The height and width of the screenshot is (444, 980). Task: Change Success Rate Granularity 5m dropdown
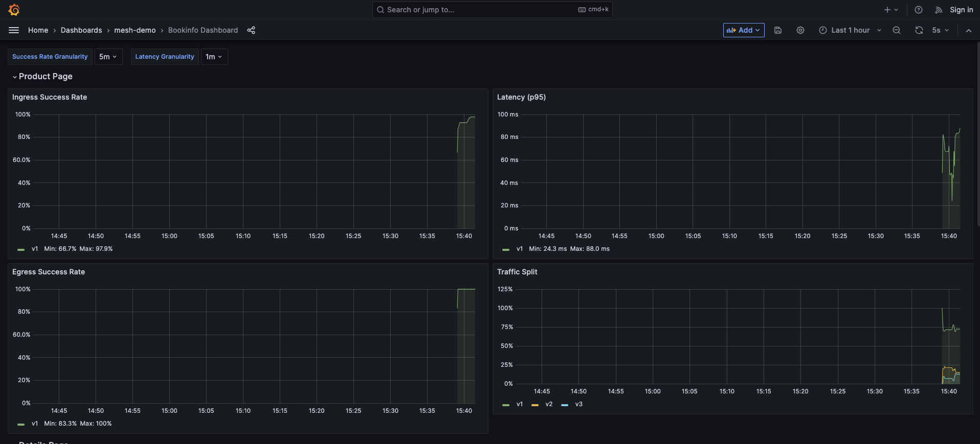[x=108, y=57]
